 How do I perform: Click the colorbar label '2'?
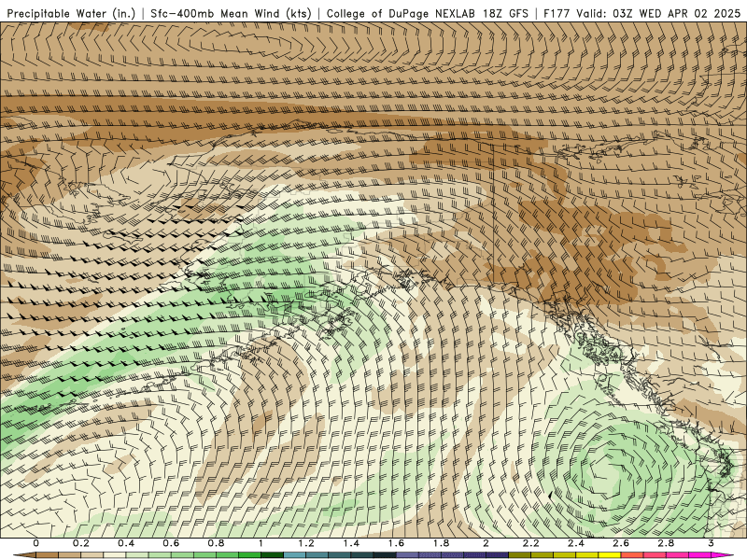pos(486,544)
